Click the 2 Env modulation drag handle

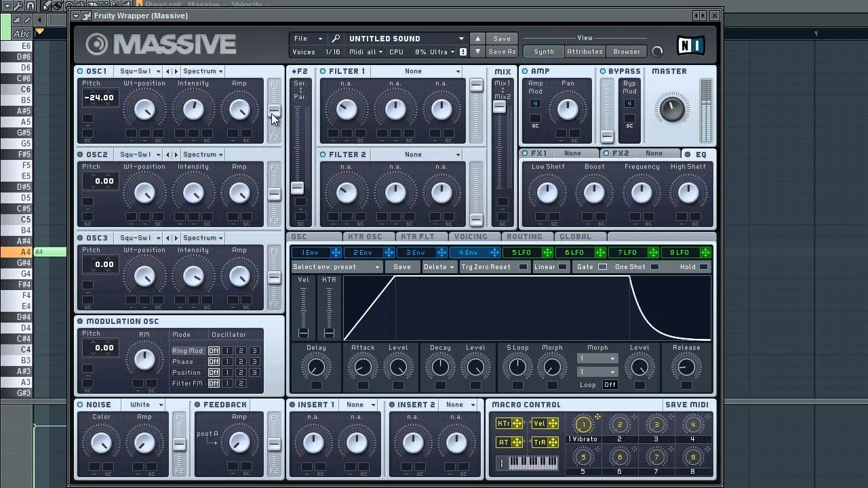click(x=389, y=252)
